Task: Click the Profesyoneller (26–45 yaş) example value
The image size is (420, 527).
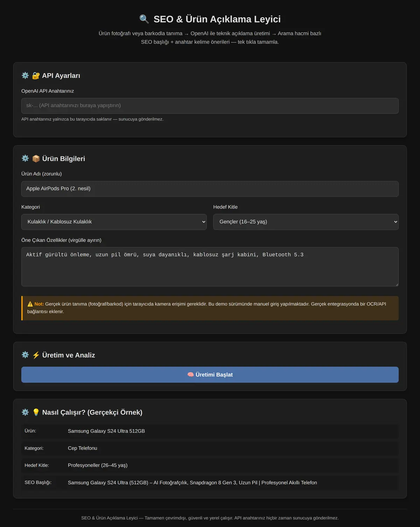Action: point(98,465)
